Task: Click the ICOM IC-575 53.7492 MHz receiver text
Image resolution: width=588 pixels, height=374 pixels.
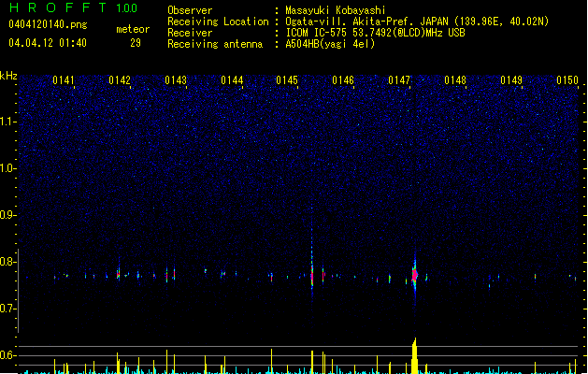Action: click(x=375, y=33)
